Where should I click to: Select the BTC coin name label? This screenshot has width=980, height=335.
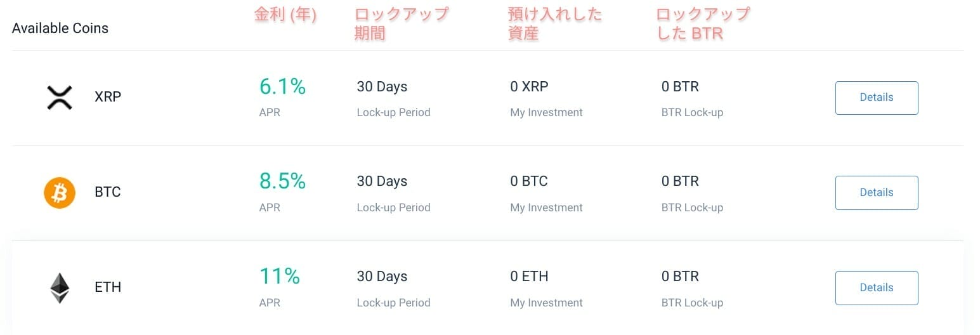(108, 192)
